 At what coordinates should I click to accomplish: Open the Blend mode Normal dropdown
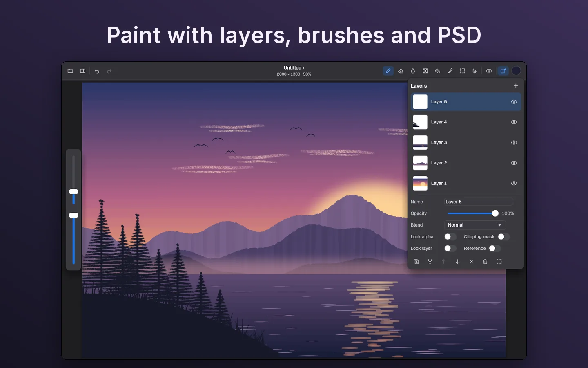475,225
